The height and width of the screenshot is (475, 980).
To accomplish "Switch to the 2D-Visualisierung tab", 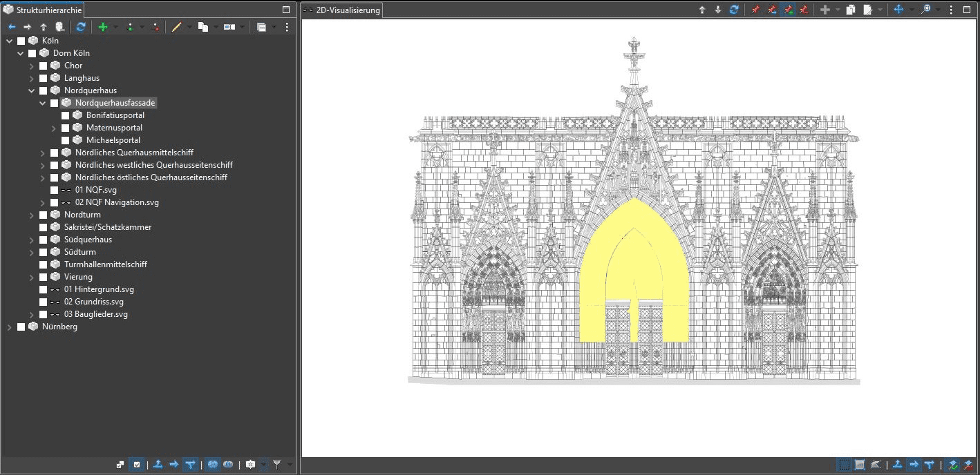I will (341, 10).
